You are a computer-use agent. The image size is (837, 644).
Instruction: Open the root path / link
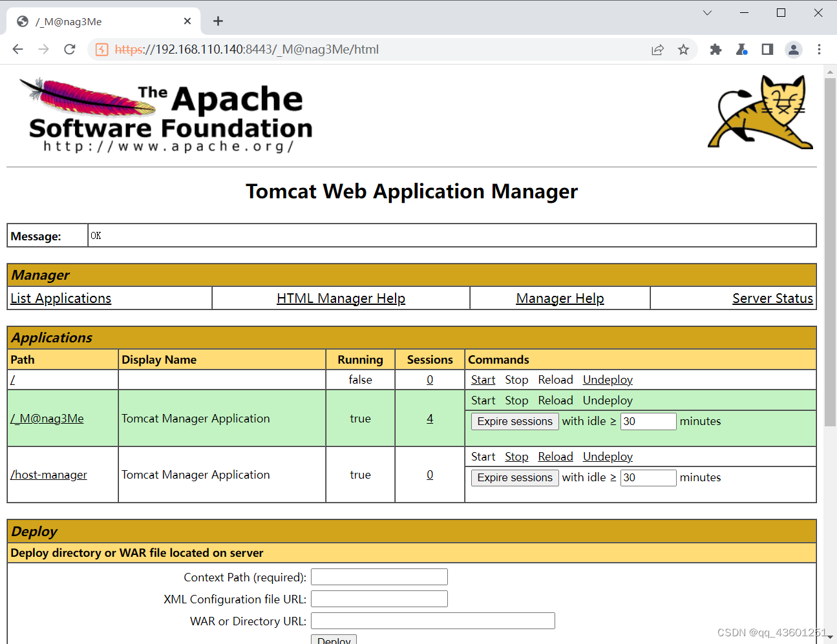12,380
